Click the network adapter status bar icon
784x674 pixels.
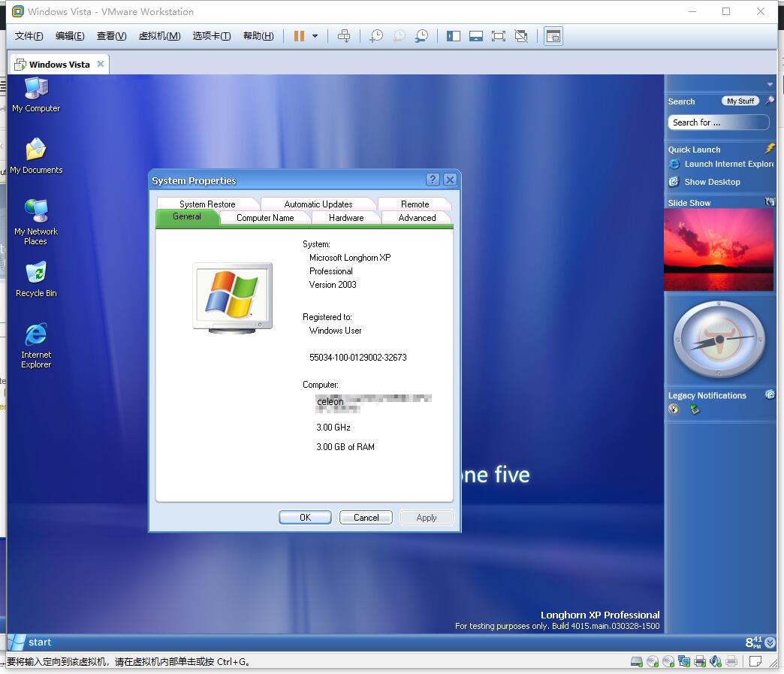(684, 661)
